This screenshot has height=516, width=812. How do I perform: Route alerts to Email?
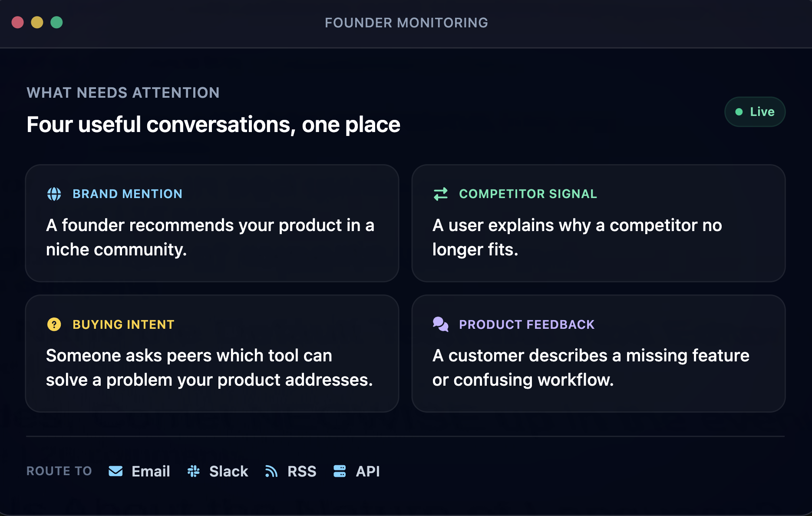coord(139,471)
